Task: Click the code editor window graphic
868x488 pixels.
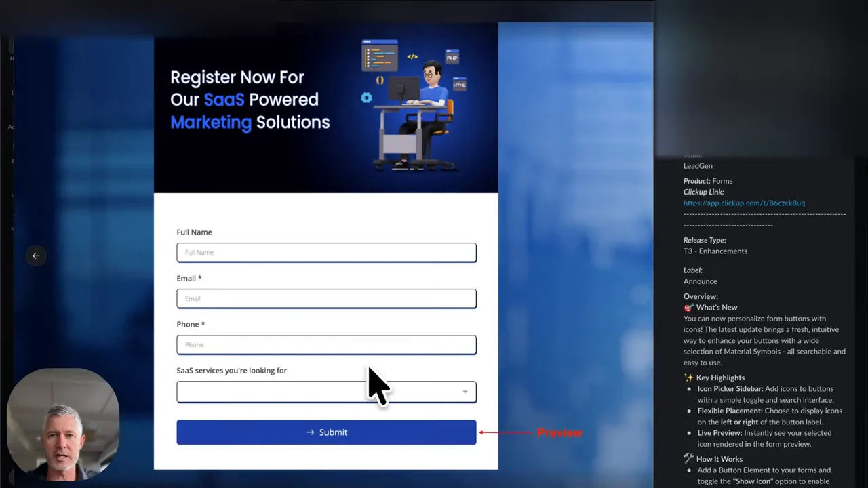Action: click(380, 55)
